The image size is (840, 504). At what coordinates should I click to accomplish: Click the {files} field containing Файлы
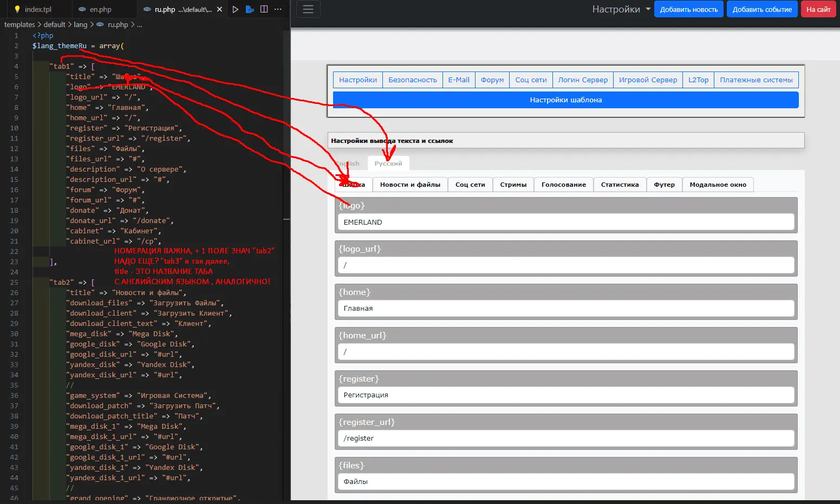pos(566,482)
